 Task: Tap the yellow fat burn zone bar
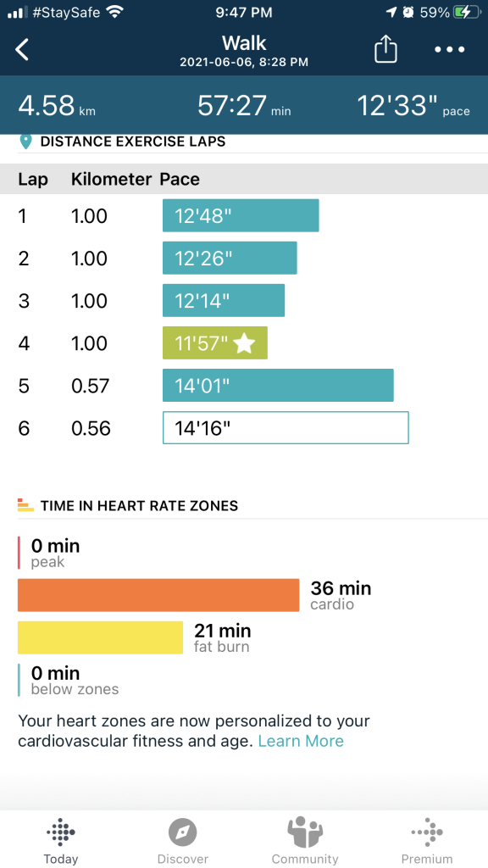point(100,637)
